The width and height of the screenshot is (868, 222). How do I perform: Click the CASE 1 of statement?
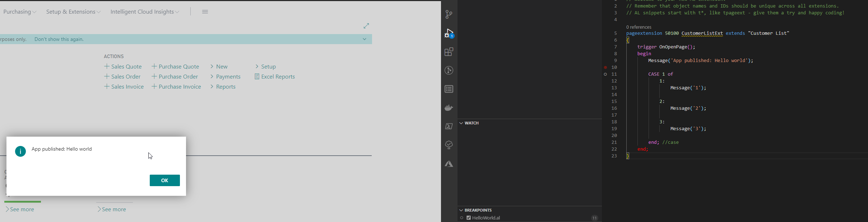pyautogui.click(x=660, y=74)
